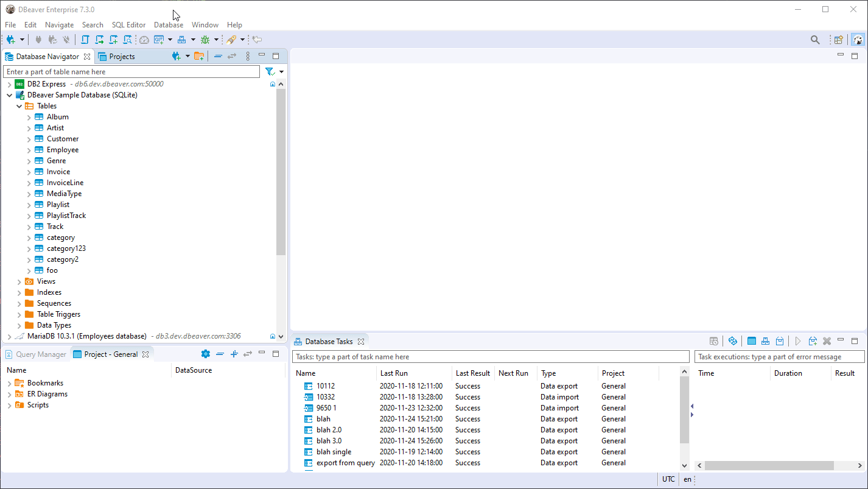Refresh the Database Tasks list
The image size is (868, 489).
coord(733,341)
